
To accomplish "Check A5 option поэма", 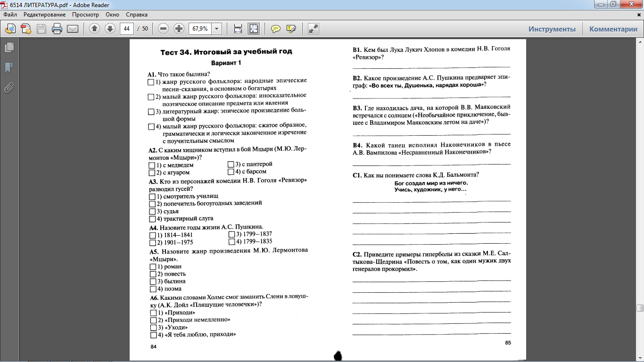I will 153,289.
